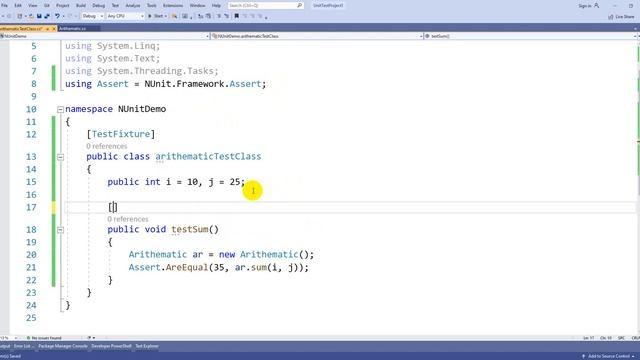The image size is (640, 360).
Task: Open the Debug configuration dropdown
Action: (92, 16)
